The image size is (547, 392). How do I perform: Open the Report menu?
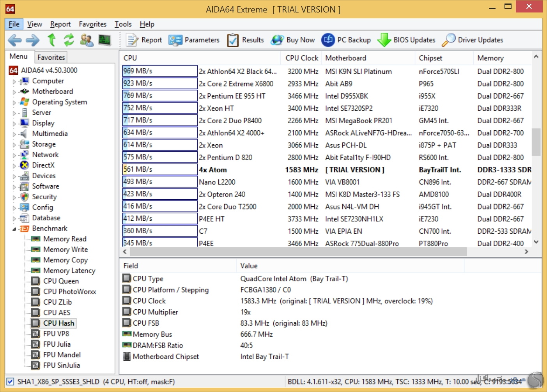pyautogui.click(x=60, y=24)
